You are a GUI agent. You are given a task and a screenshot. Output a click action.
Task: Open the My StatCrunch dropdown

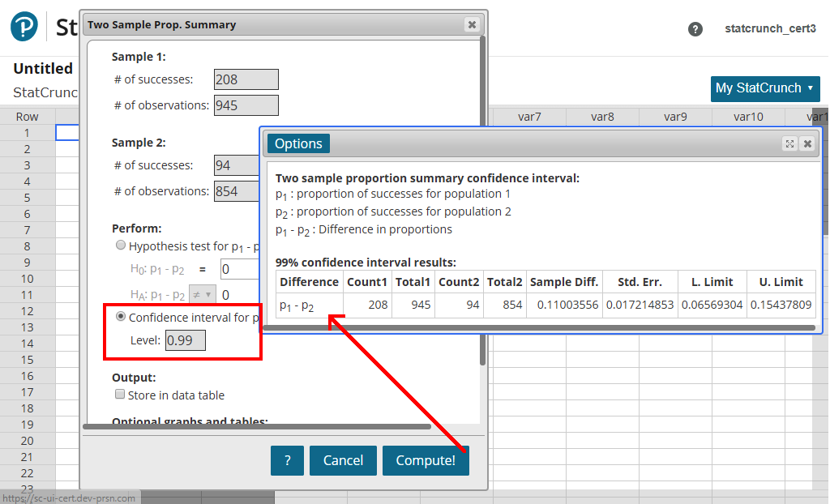(764, 88)
